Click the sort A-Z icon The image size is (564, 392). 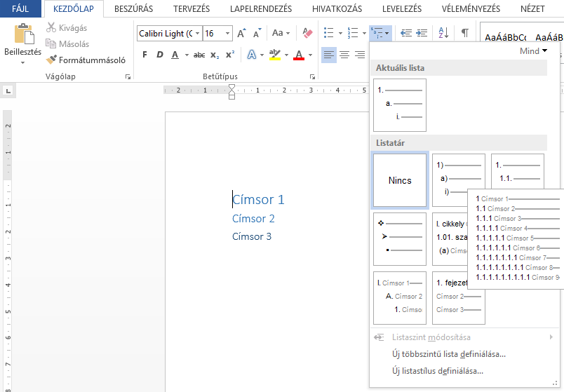[443, 33]
